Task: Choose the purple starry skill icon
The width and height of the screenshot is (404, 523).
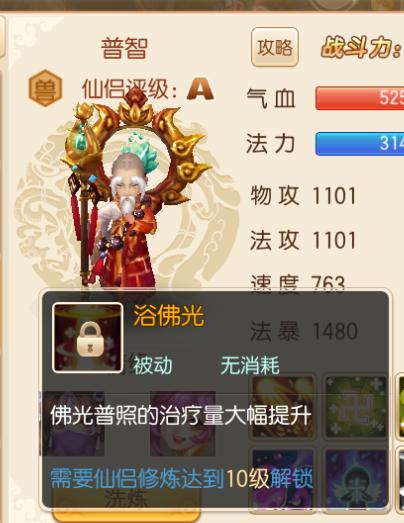Action: click(282, 479)
